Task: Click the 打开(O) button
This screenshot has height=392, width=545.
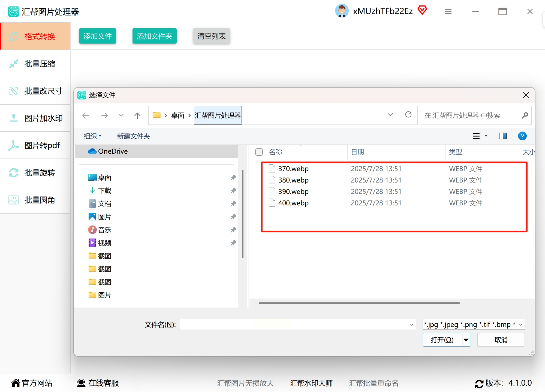Action: (x=442, y=340)
